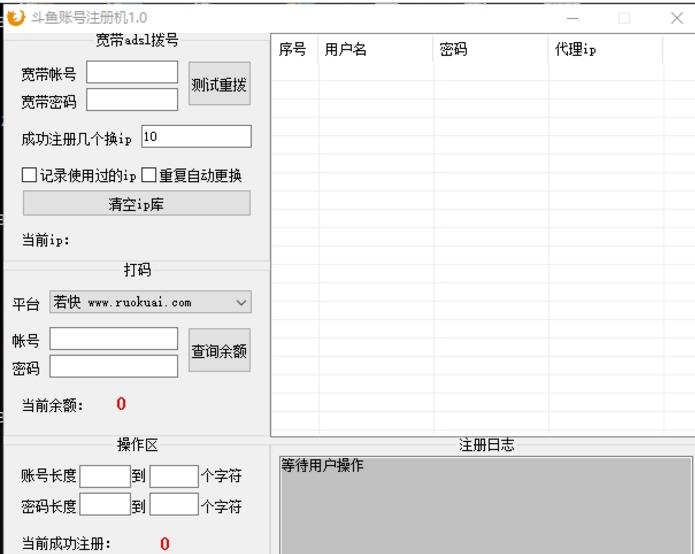The height and width of the screenshot is (554, 695).
Task: Click the 账号长度 minimum field
Action: (105, 476)
